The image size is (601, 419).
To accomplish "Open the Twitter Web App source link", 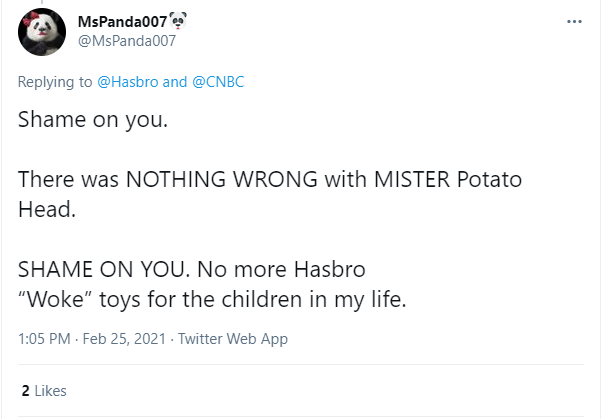I will pos(232,339).
